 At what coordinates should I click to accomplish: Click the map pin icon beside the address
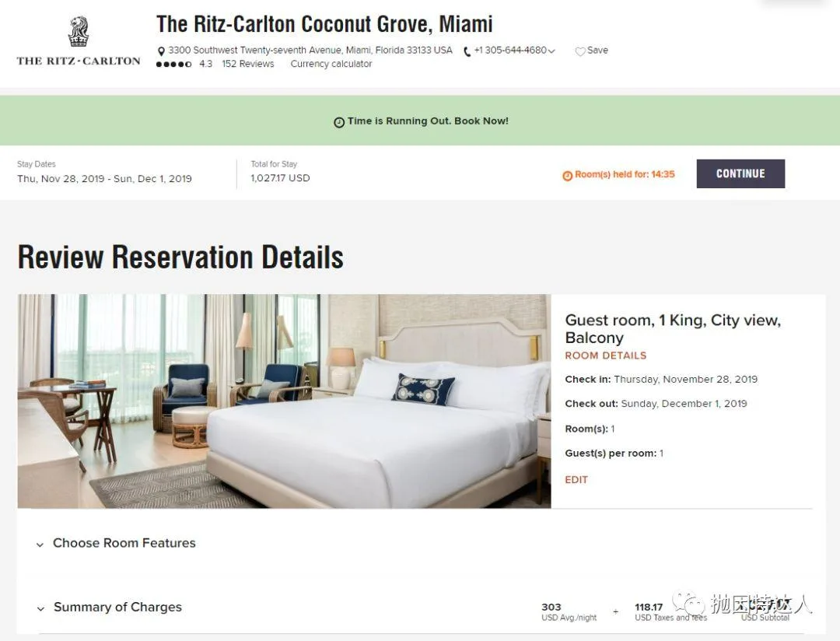coord(161,51)
